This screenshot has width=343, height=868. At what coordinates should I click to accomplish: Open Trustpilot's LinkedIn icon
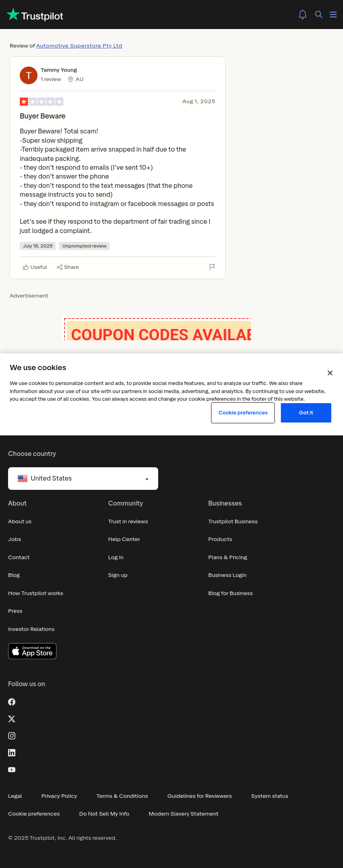coord(12,753)
